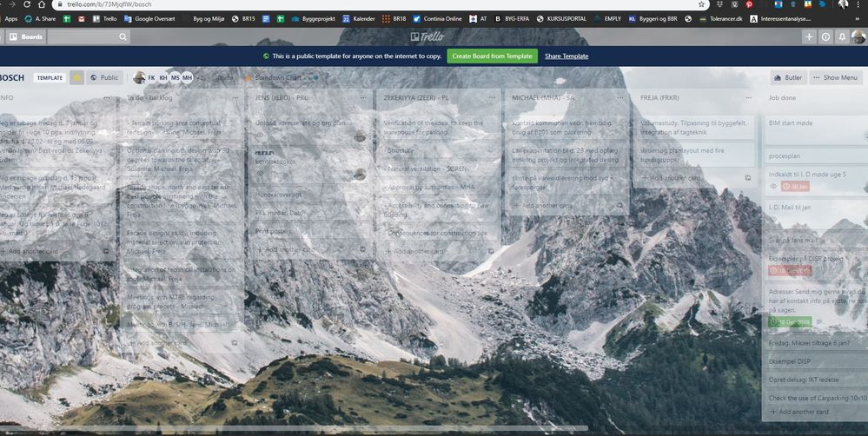Image resolution: width=868 pixels, height=436 pixels.
Task: Click card template icon in To do backlog list
Action: (235, 343)
